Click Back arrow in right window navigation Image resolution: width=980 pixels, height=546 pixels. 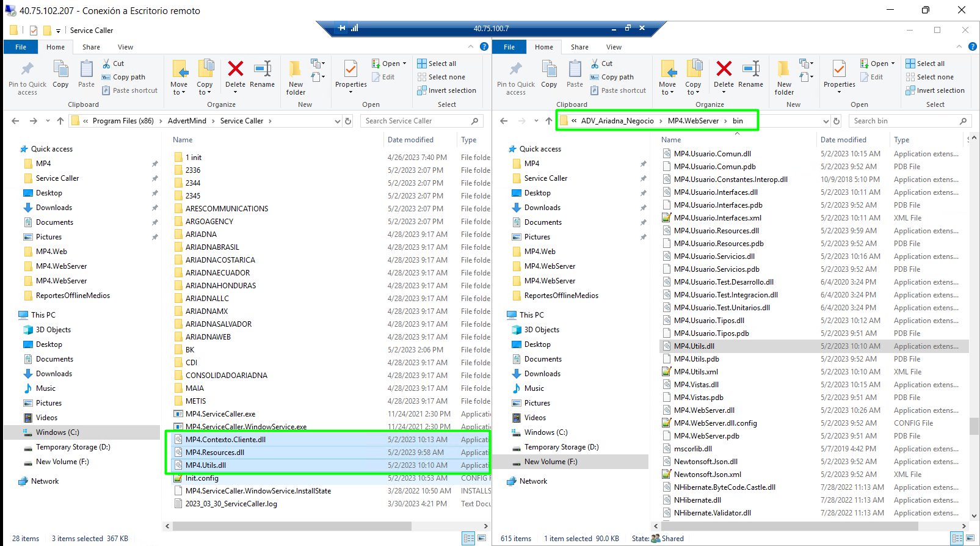click(x=504, y=121)
